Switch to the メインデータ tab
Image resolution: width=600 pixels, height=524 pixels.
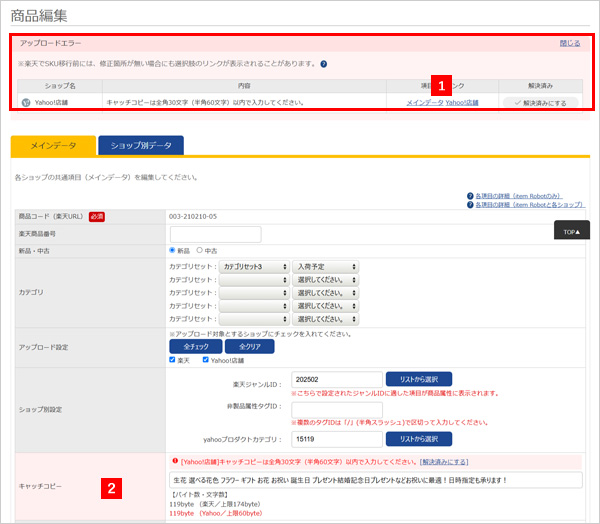point(52,145)
